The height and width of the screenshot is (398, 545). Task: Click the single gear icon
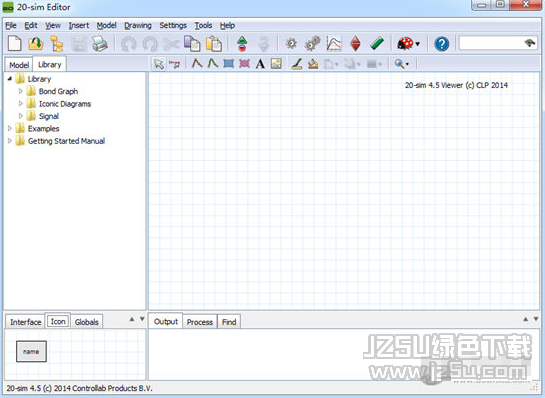point(291,44)
